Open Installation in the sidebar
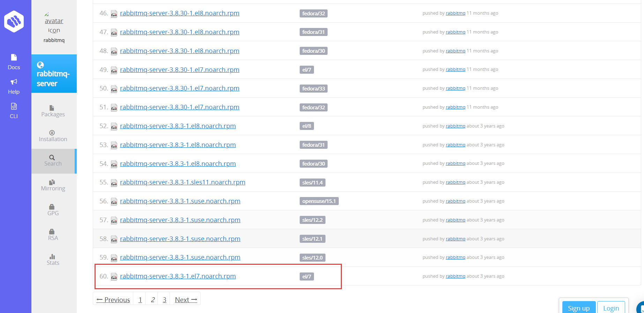The width and height of the screenshot is (644, 313). pos(53,136)
